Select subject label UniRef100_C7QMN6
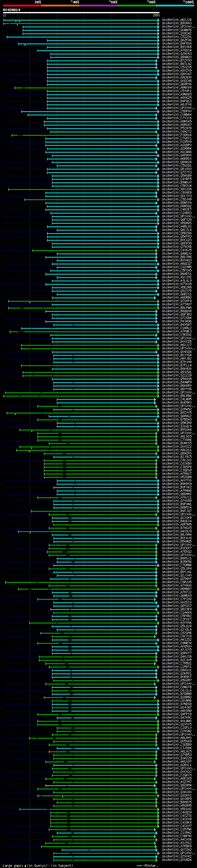Image resolution: width=197 pixels, height=868 pixels. tap(177, 565)
